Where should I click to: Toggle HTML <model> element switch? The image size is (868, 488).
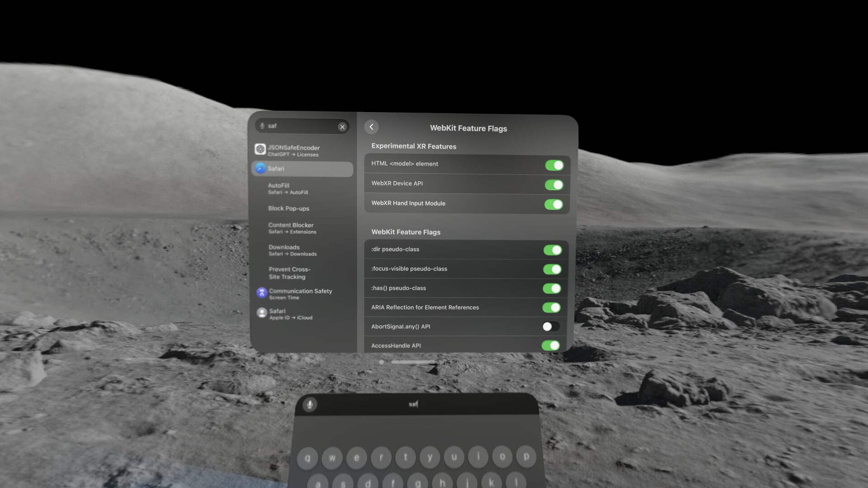click(x=554, y=165)
